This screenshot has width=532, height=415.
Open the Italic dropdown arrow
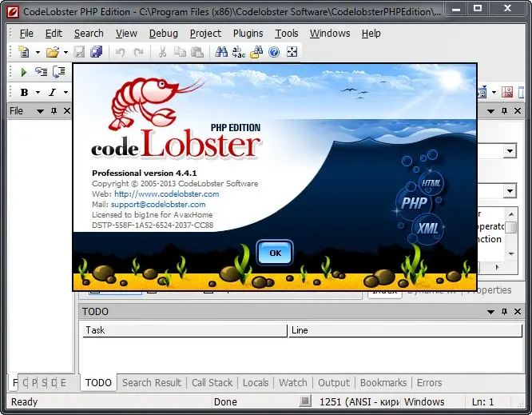click(x=66, y=93)
